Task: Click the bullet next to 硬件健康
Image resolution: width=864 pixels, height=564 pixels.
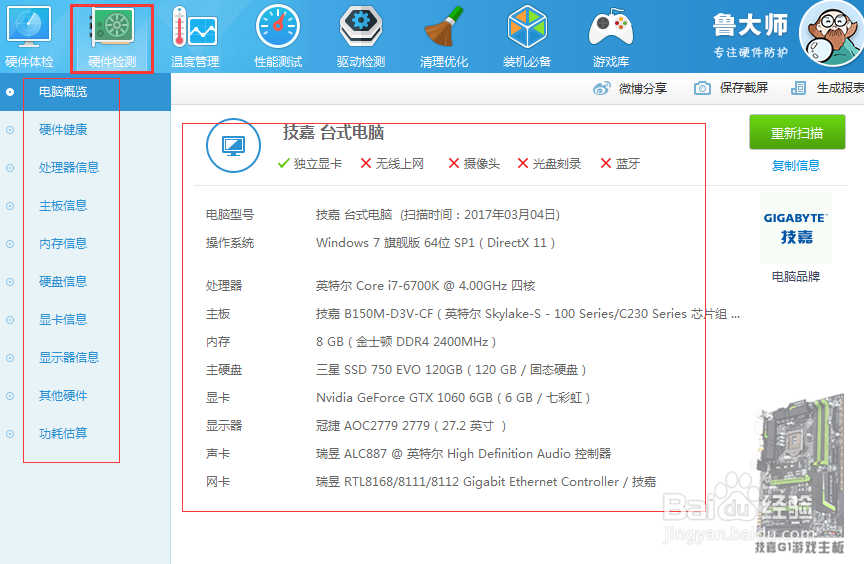Action: pyautogui.click(x=10, y=130)
